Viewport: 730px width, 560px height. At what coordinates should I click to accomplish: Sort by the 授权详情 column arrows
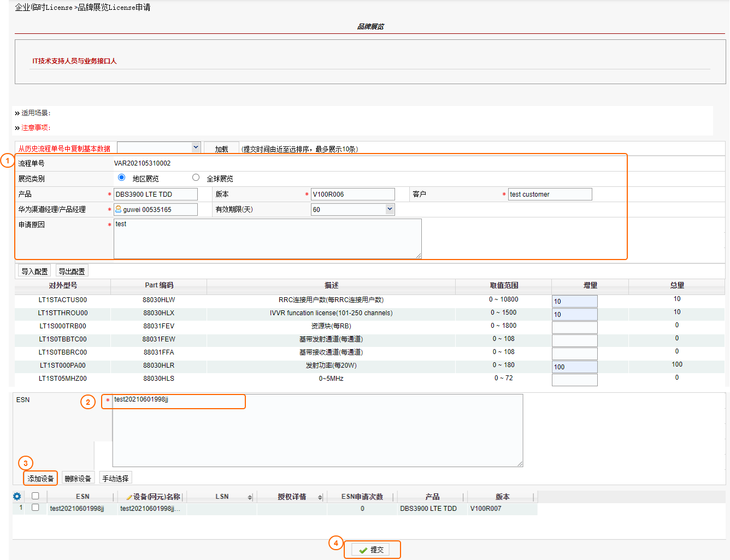[320, 497]
